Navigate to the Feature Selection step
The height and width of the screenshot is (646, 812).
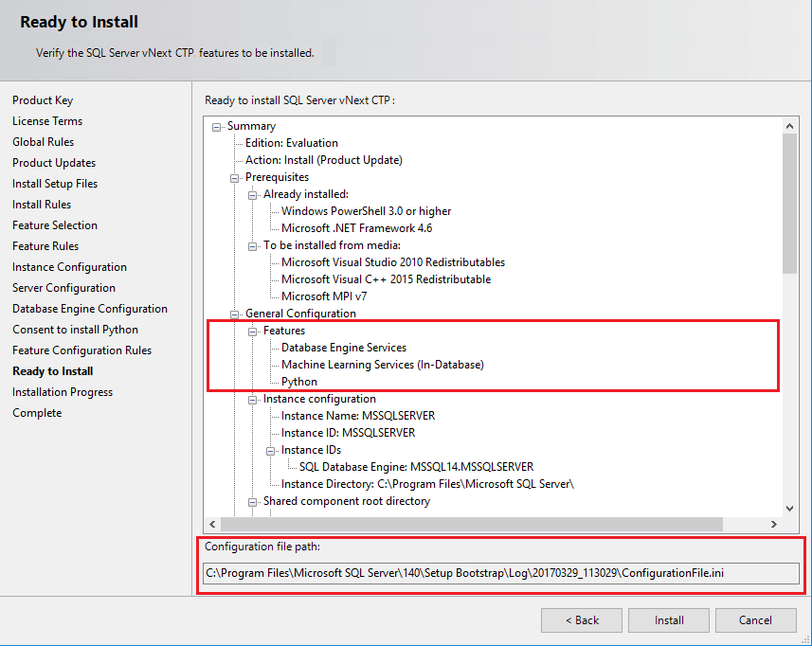[x=54, y=224]
